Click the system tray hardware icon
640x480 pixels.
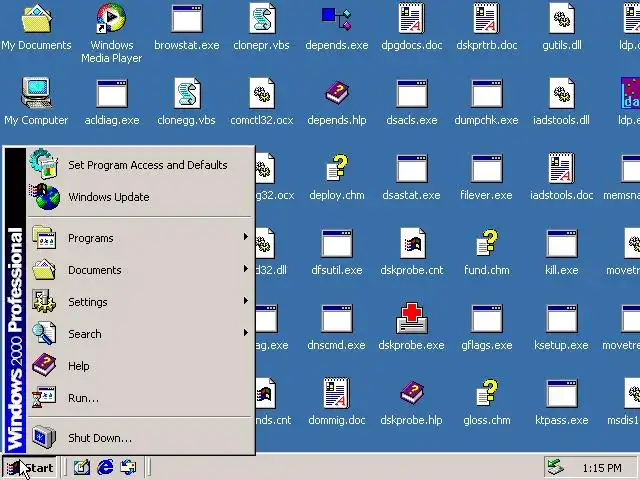point(556,468)
